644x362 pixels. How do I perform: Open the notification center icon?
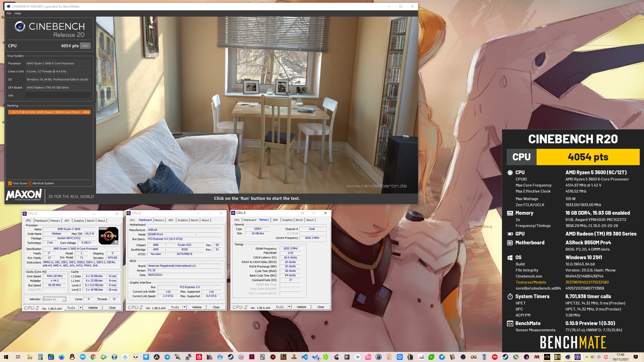click(636, 357)
